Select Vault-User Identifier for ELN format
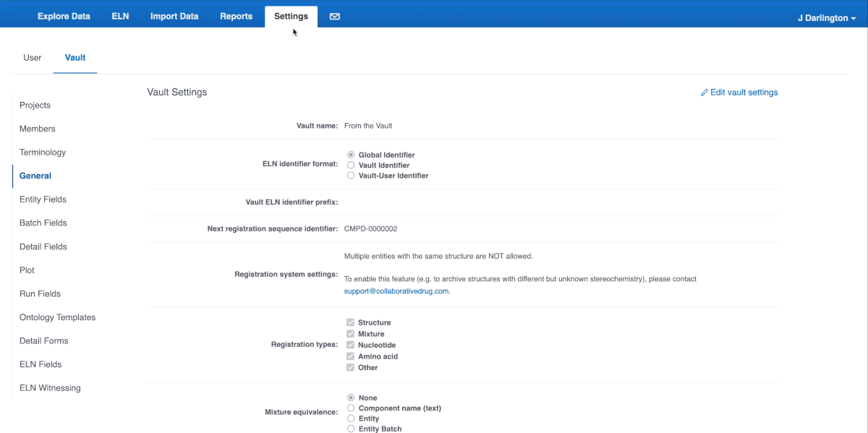 point(351,175)
